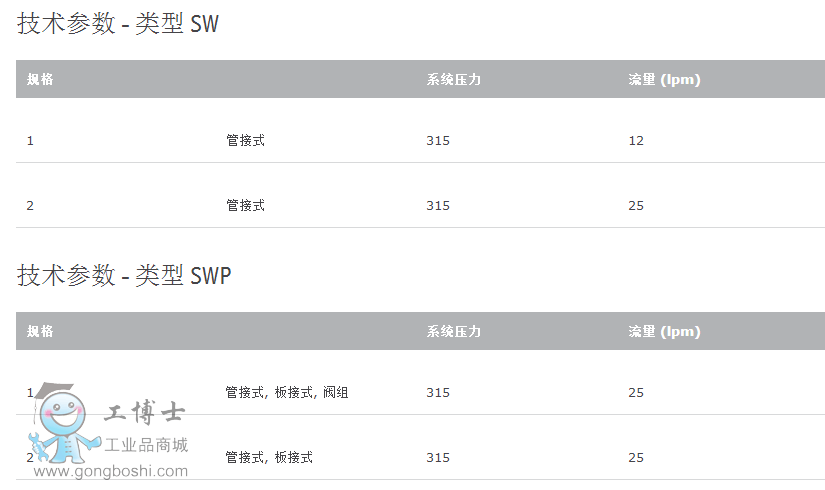The width and height of the screenshot is (825, 490).
Task: Select the 系统压力 header in SW table
Action: pos(454,79)
